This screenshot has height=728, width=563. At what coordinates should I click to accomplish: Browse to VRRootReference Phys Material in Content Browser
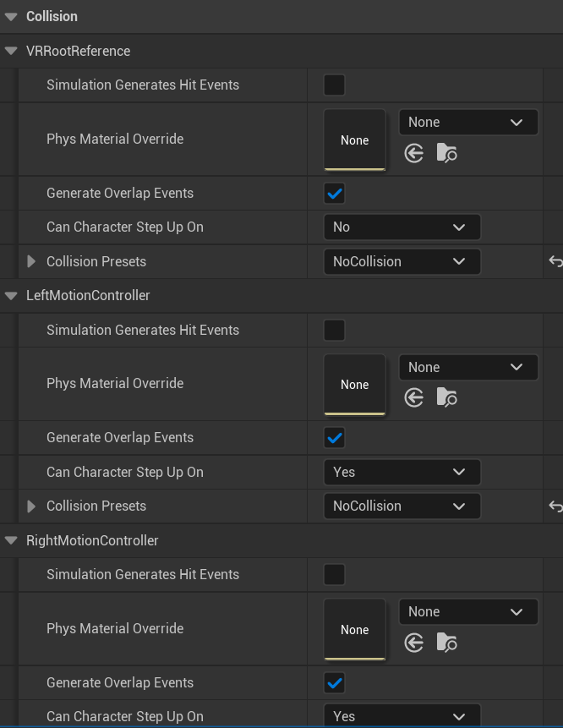pos(446,153)
